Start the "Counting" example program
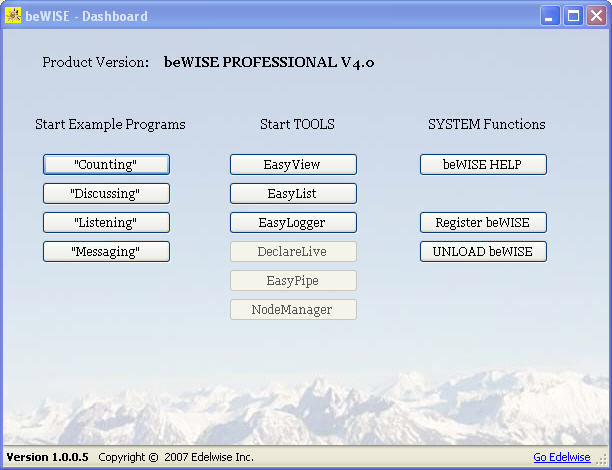612x470 pixels. 106,164
